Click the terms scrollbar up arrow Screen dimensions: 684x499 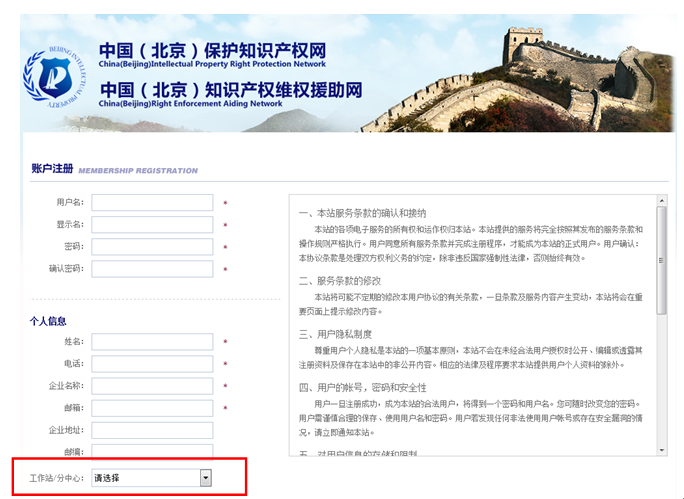click(661, 201)
